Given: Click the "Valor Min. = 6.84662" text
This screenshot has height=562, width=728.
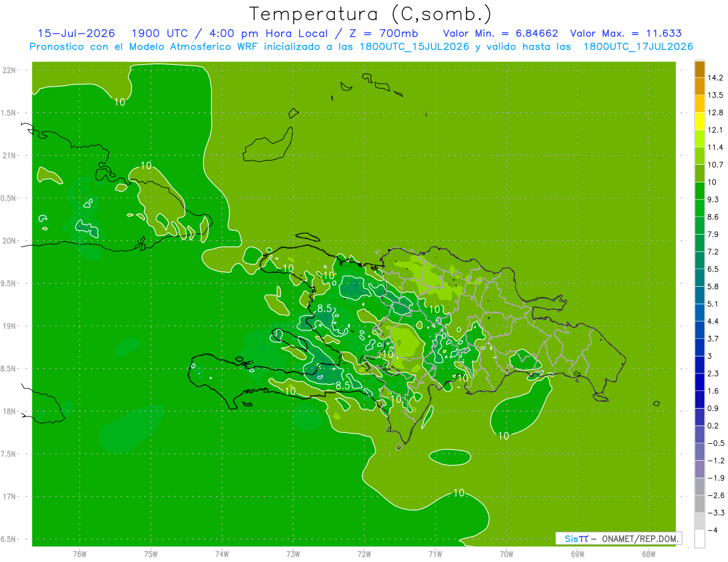Looking at the screenshot, I should click(500, 33).
